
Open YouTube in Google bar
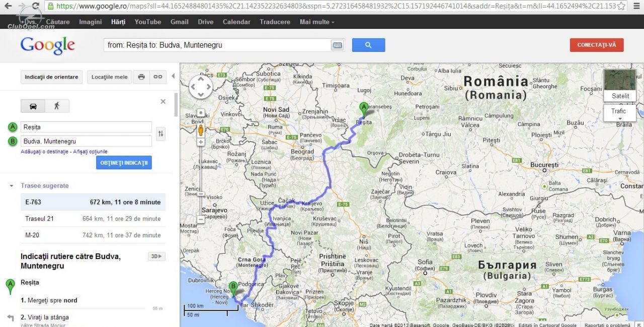[148, 22]
